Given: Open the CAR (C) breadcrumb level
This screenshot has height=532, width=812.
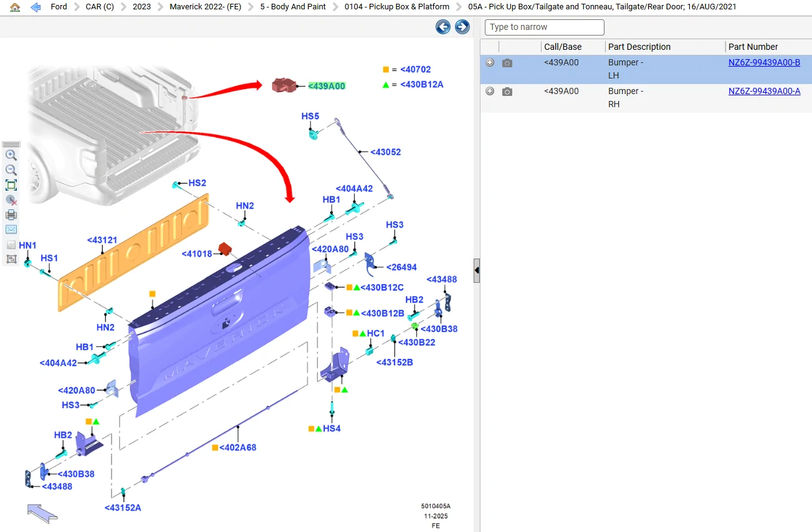Looking at the screenshot, I should point(100,7).
